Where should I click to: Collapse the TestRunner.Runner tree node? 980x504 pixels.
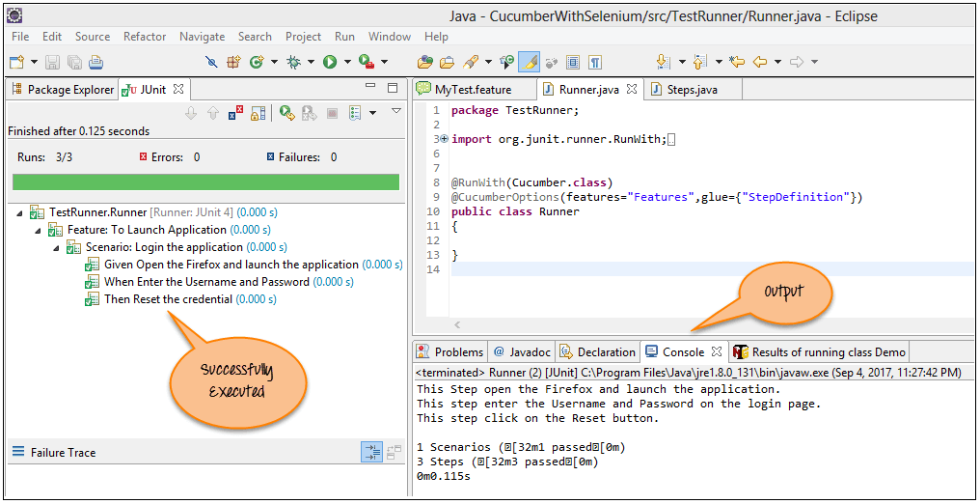(21, 212)
